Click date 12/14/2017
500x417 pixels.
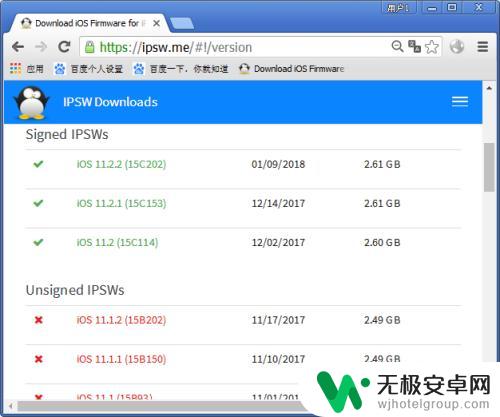(278, 203)
